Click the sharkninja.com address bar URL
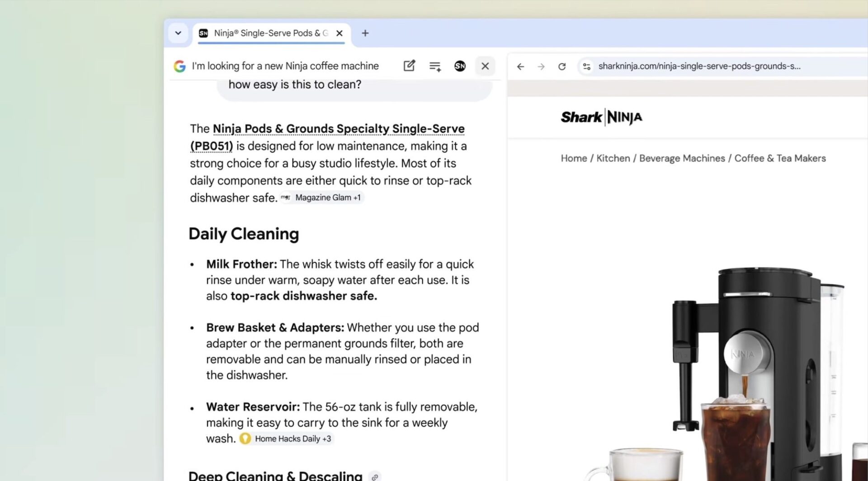Screen dimensions: 868x481 pyautogui.click(x=699, y=66)
